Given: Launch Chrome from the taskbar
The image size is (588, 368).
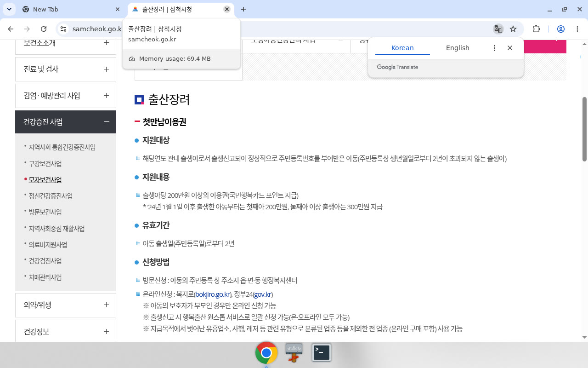Looking at the screenshot, I should [x=266, y=353].
